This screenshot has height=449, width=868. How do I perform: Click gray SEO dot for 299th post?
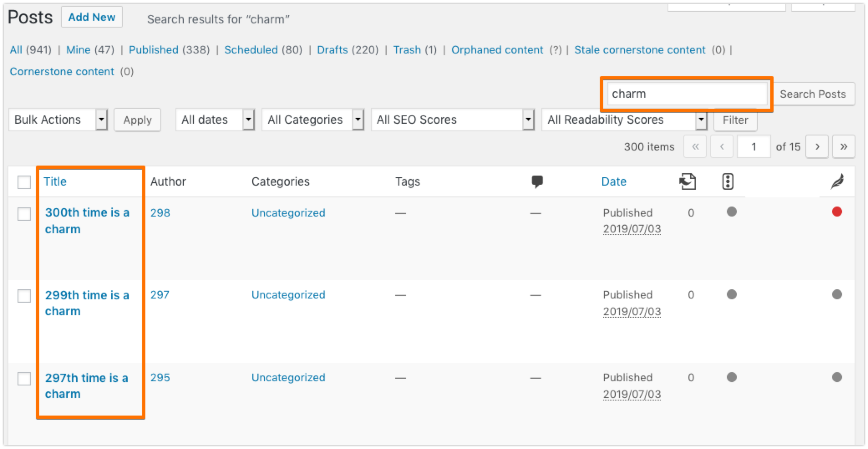pyautogui.click(x=731, y=294)
